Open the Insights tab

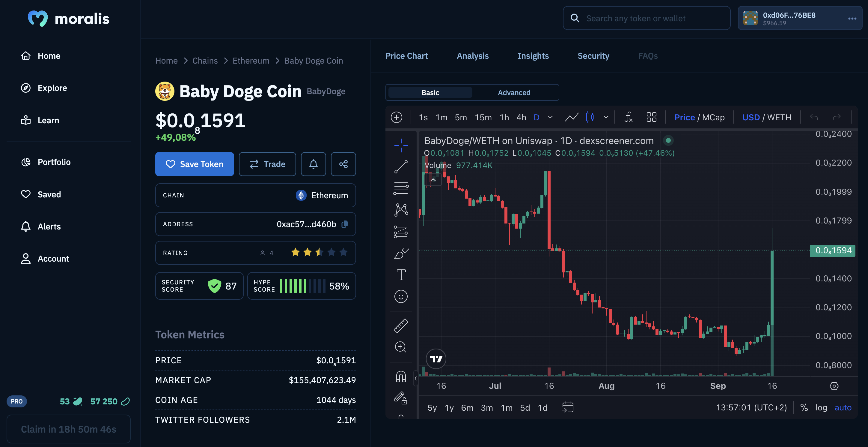click(x=533, y=56)
